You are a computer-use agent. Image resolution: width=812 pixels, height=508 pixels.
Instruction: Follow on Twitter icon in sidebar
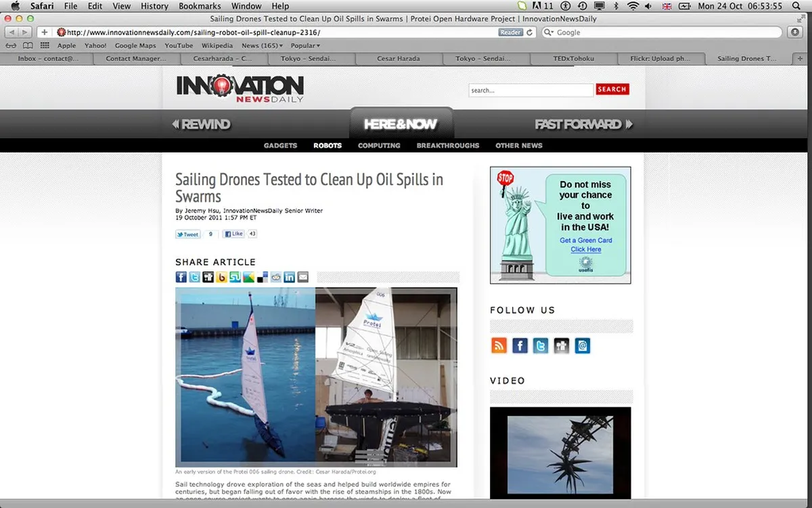(541, 346)
